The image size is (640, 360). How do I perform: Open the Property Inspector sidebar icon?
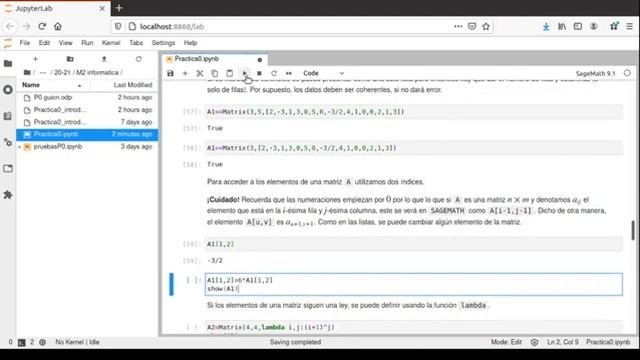(x=8, y=142)
